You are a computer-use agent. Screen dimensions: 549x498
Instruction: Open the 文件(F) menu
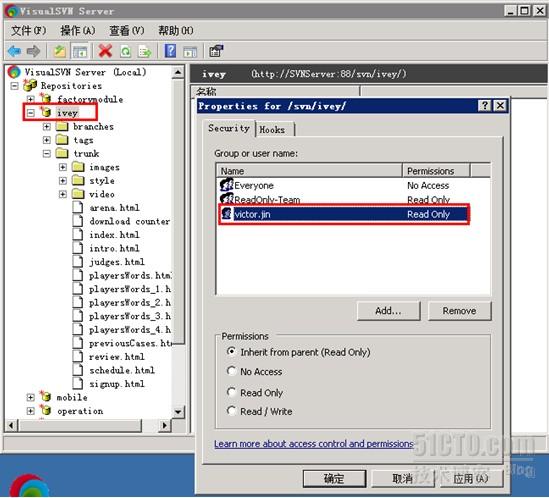coord(29,30)
